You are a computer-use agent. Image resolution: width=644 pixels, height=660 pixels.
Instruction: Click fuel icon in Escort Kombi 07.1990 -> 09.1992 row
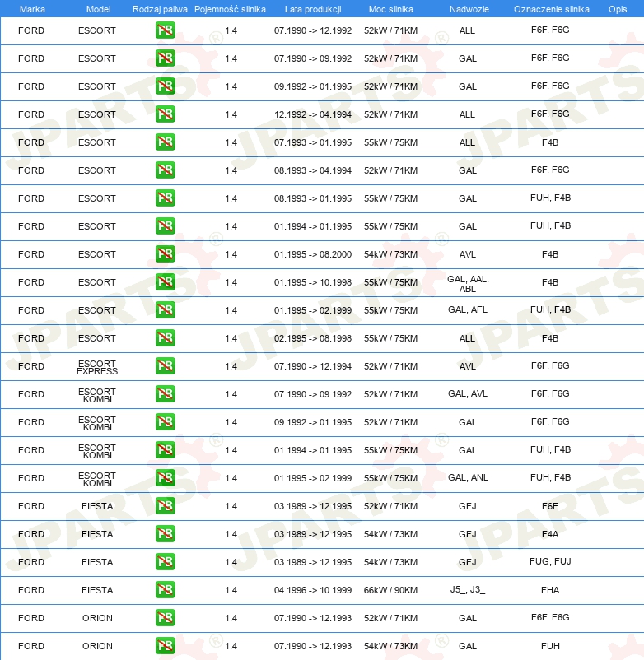click(165, 394)
